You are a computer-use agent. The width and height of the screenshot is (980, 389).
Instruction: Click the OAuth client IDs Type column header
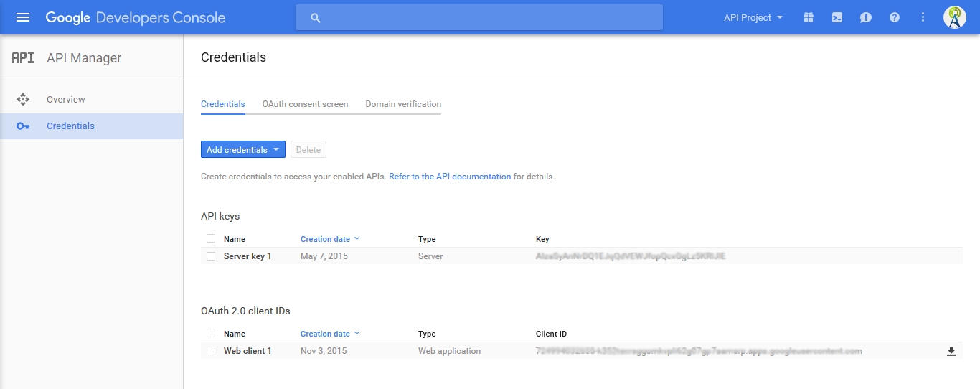427,334
